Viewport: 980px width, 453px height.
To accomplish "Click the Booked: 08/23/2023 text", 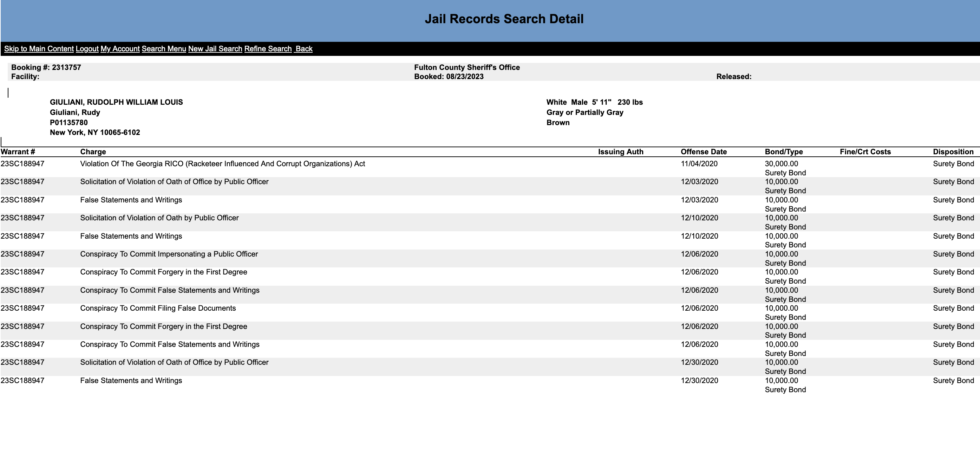I will tap(449, 77).
